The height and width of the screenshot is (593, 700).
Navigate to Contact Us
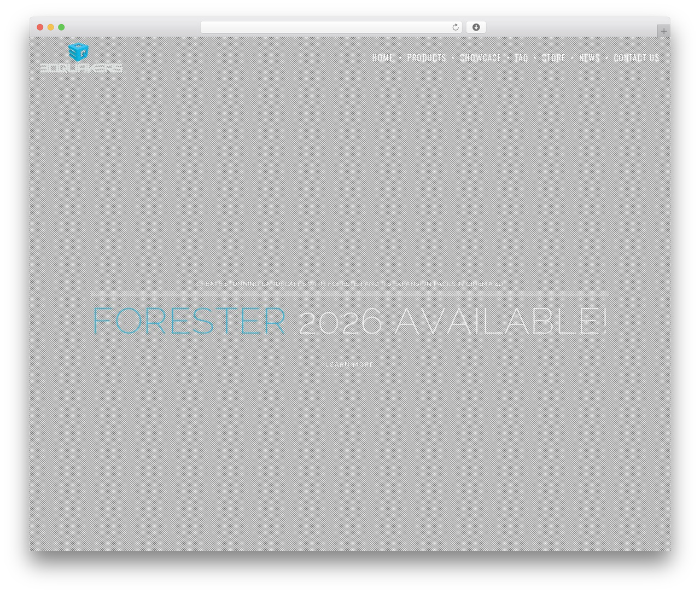[636, 58]
